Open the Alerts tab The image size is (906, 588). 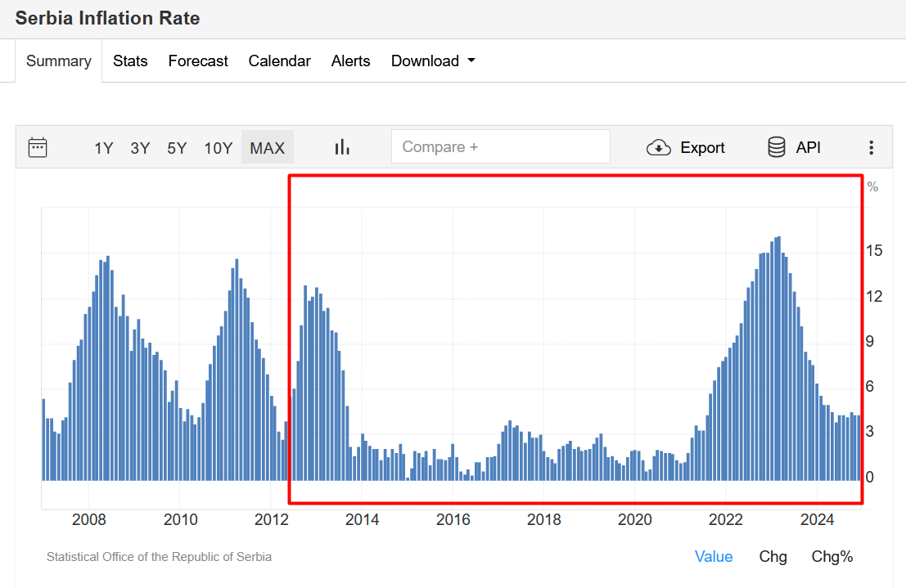tap(350, 61)
